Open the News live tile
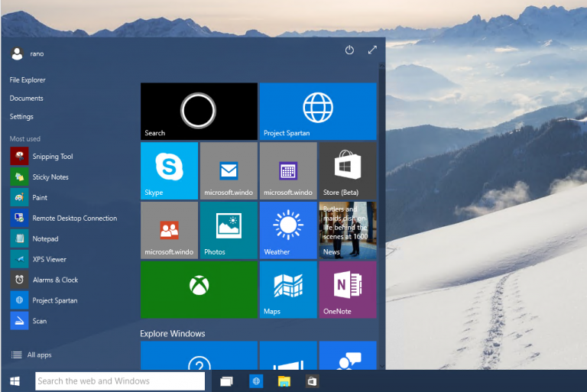This screenshot has width=587, height=392. click(x=348, y=230)
